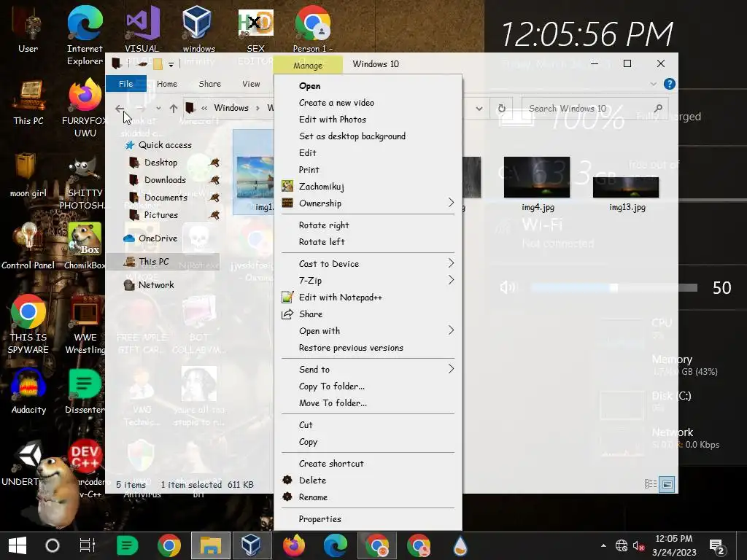The width and height of the screenshot is (747, 560).
Task: Select Rotate right in context menu
Action: [324, 225]
